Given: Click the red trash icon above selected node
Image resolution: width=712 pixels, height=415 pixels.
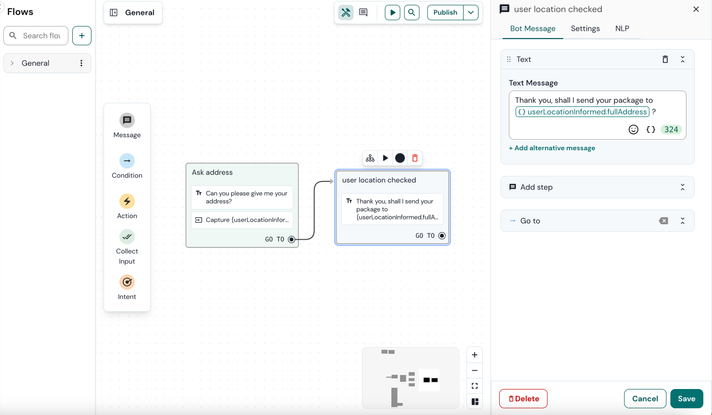Looking at the screenshot, I should tap(415, 158).
